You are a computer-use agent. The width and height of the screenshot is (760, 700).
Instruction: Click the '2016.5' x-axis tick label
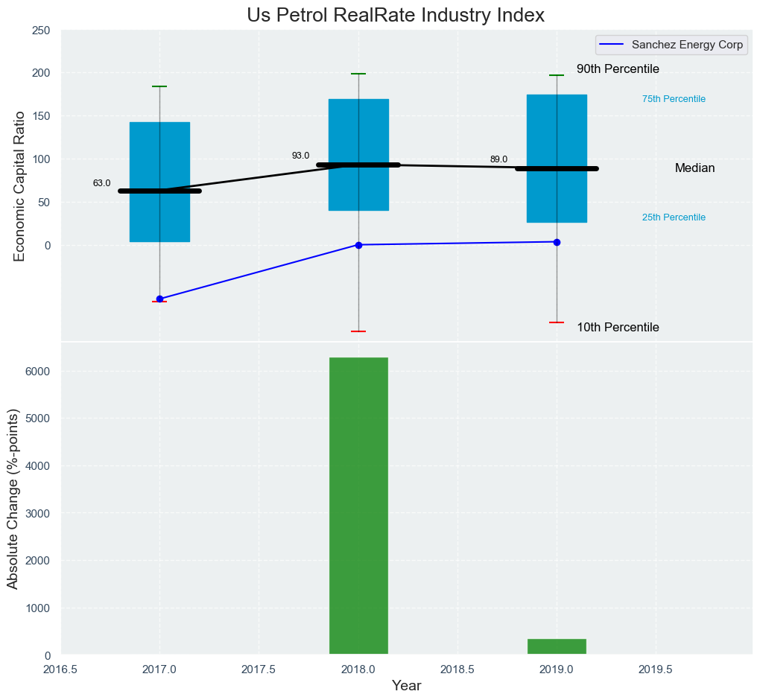pyautogui.click(x=60, y=669)
